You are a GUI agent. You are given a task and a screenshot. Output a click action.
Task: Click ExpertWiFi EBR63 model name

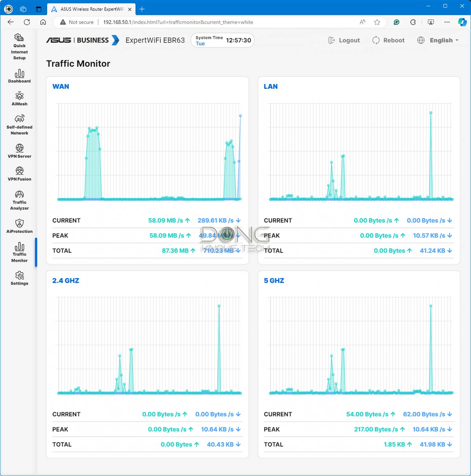[x=155, y=40]
